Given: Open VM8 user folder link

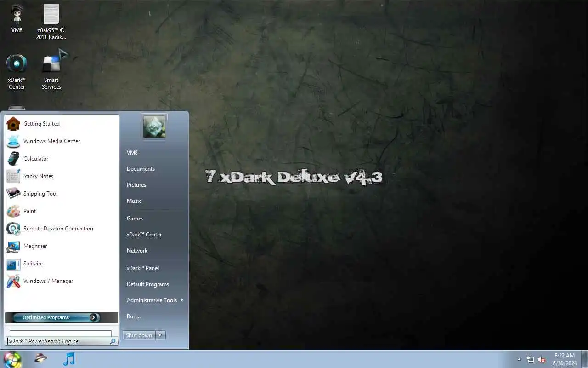Looking at the screenshot, I should click(x=132, y=153).
